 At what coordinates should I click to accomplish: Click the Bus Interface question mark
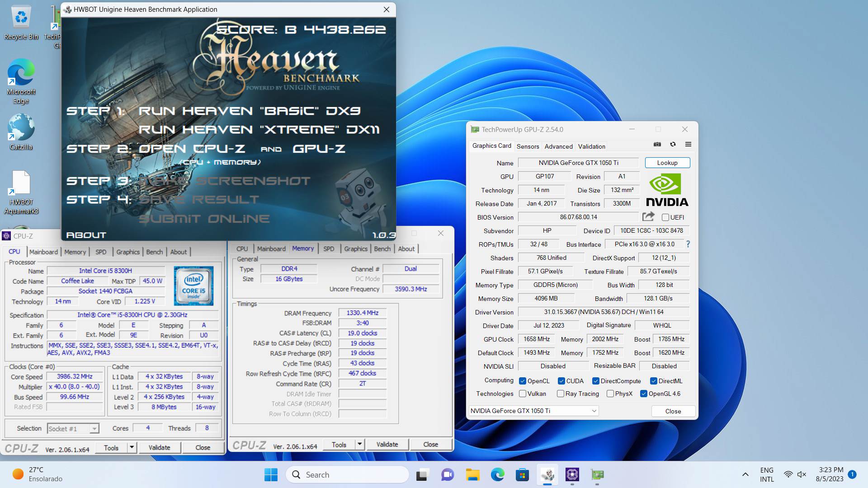click(x=688, y=244)
